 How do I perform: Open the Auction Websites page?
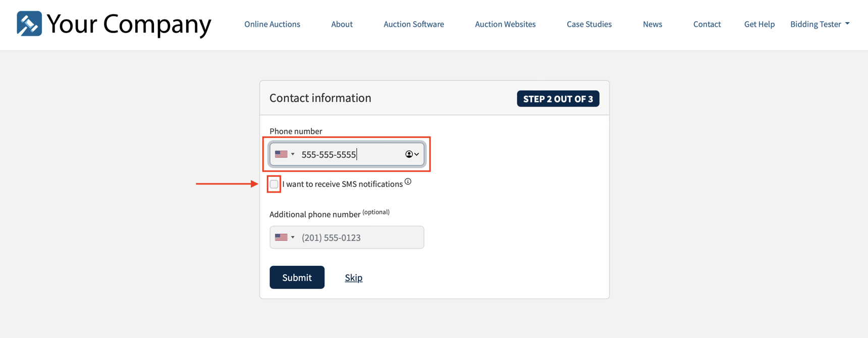505,24
